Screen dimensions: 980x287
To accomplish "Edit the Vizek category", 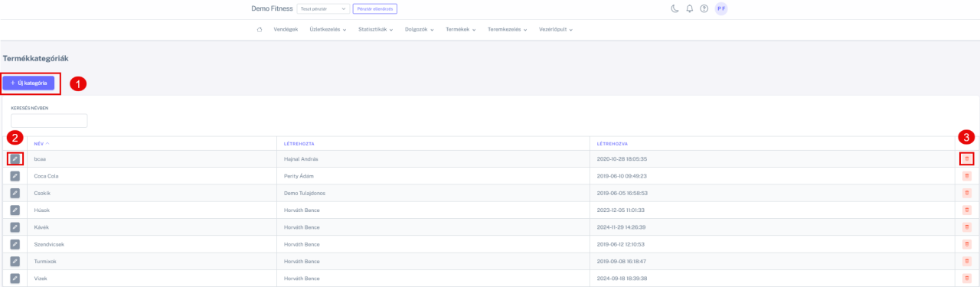I will coord(15,278).
